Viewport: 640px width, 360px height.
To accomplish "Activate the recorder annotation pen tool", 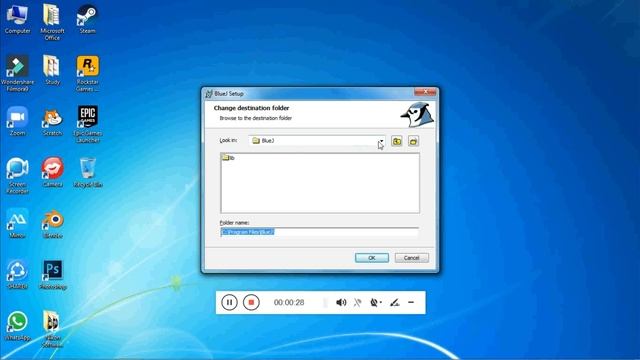I will point(394,302).
